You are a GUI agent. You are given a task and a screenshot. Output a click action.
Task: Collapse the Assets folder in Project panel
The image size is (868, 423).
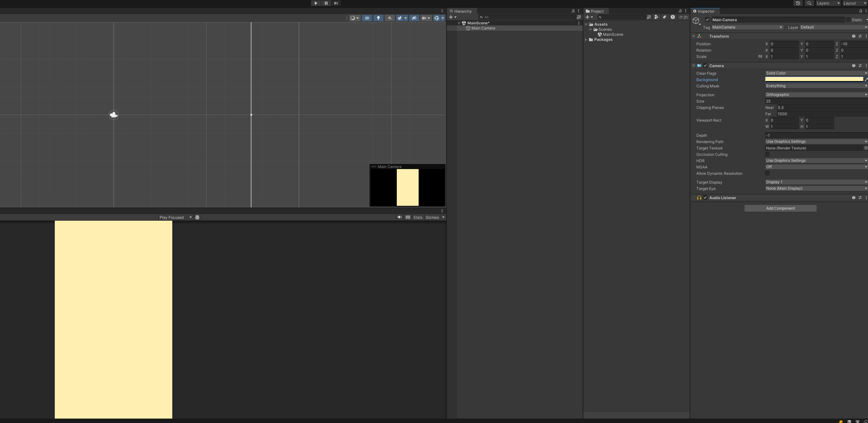pyautogui.click(x=586, y=24)
